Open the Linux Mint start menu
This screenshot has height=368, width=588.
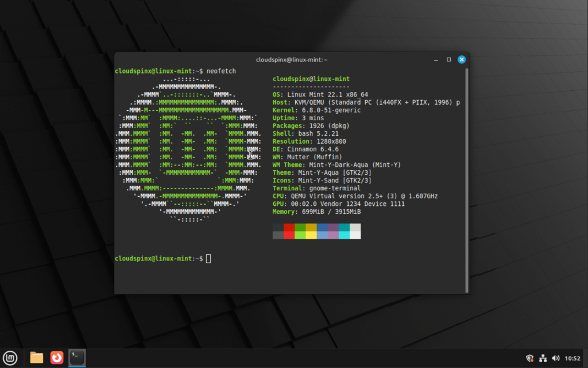(x=10, y=358)
